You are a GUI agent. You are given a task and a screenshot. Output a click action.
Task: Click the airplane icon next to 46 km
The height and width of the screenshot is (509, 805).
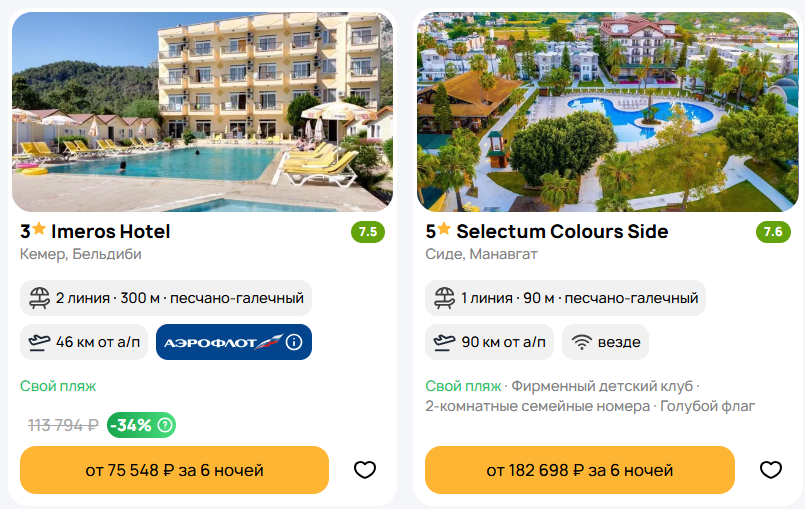click(39, 342)
